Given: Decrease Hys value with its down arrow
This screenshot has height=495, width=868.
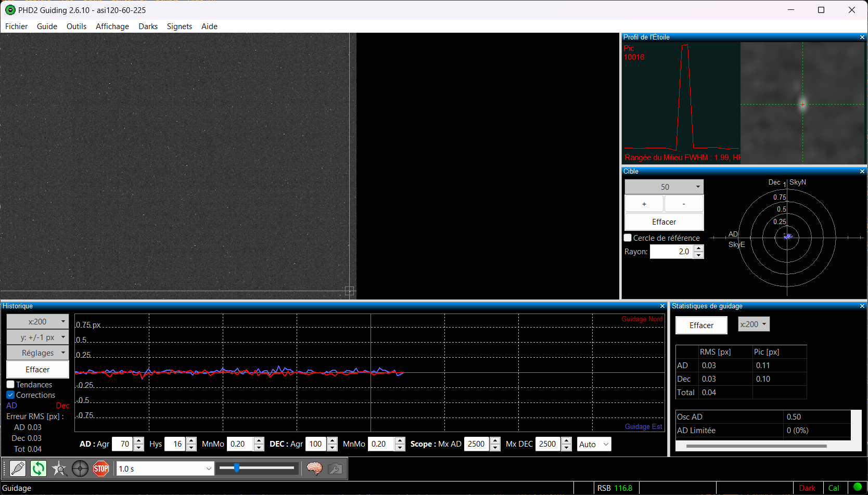Looking at the screenshot, I should tap(192, 448).
